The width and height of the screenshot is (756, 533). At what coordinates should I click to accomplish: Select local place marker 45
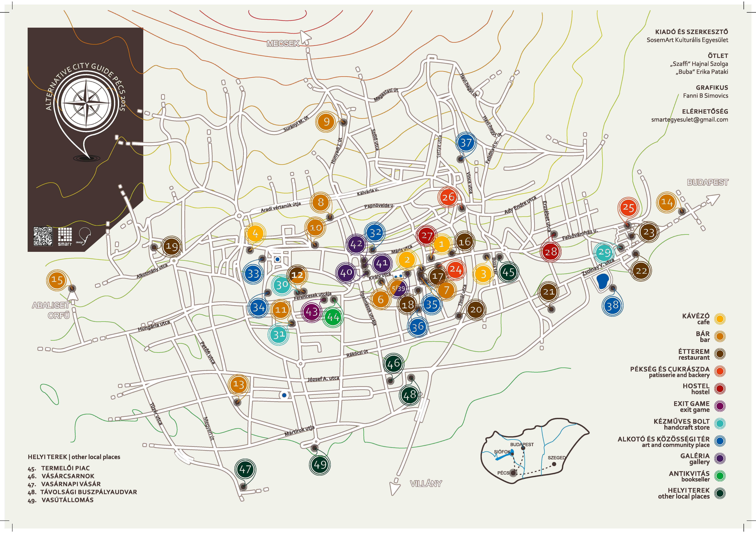(509, 272)
